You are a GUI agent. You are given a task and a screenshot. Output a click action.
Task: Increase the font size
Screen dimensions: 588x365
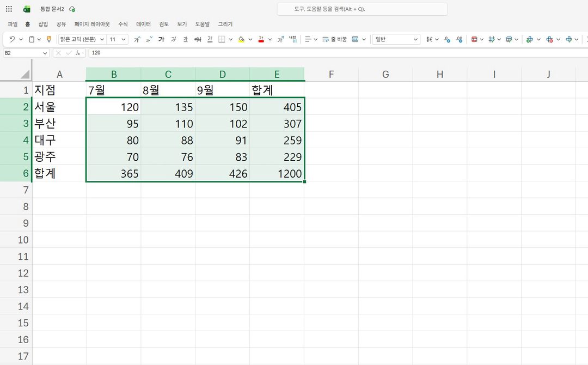[x=137, y=39]
